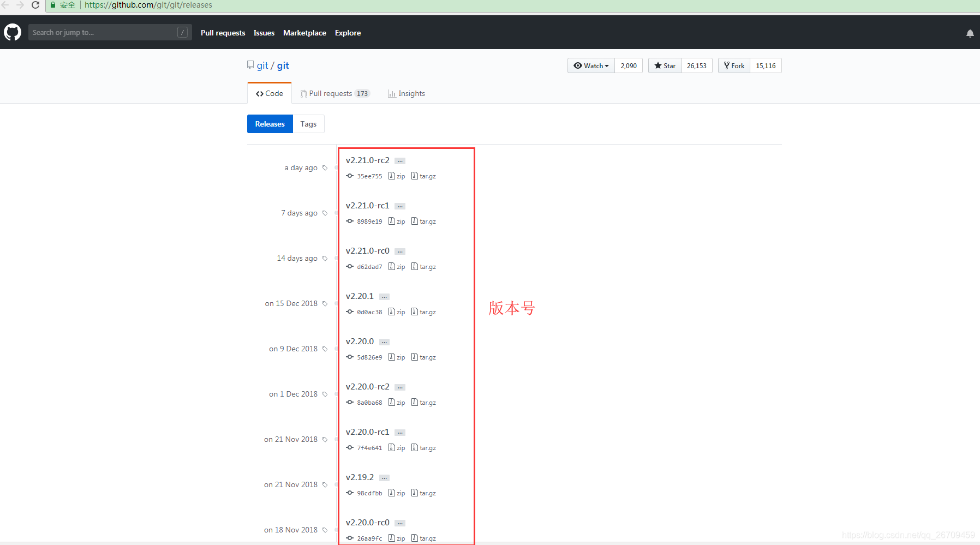
Task: Click the tag icon next to 'on 1 Dec 2018'
Action: coord(325,394)
